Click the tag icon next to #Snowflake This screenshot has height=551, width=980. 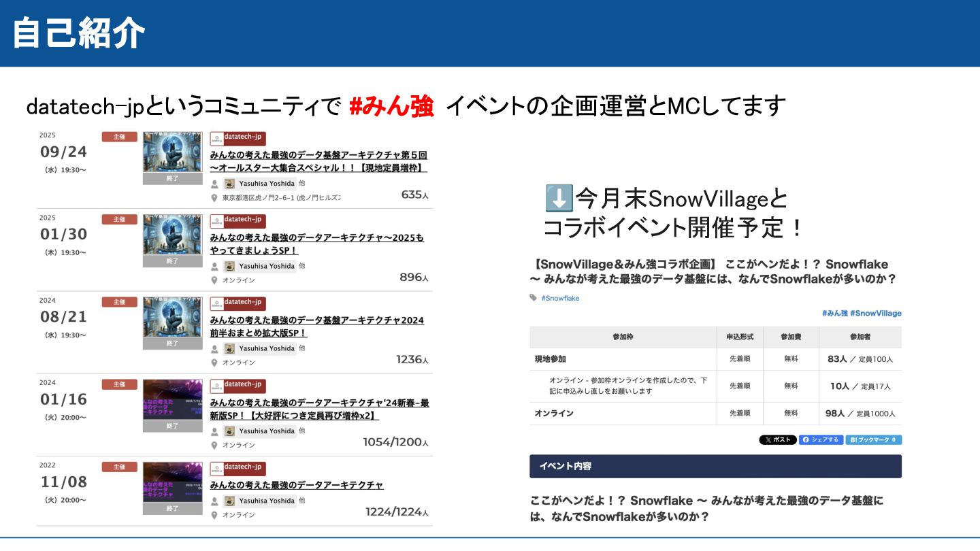534,298
